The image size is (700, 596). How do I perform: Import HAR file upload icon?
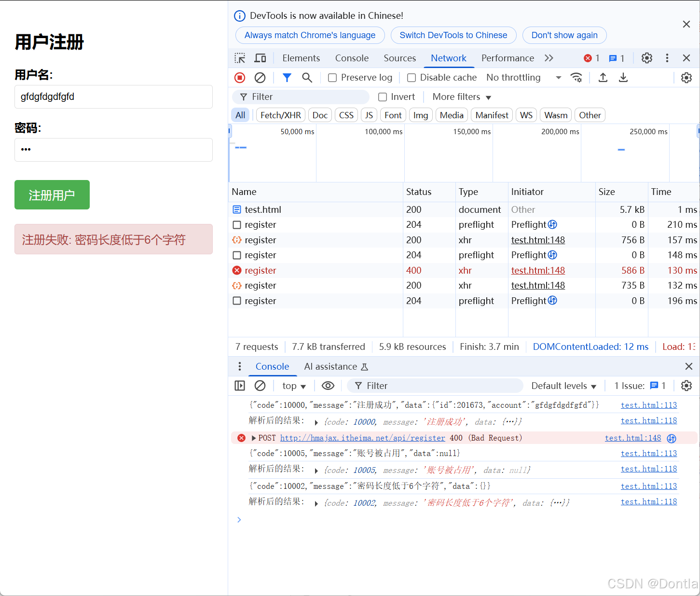603,78
